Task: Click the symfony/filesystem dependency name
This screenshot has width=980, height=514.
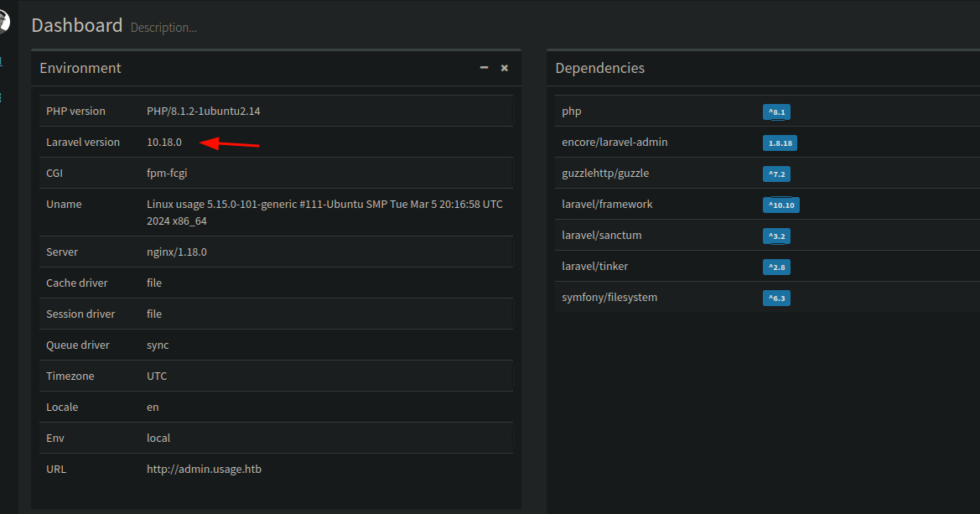Action: (x=609, y=298)
